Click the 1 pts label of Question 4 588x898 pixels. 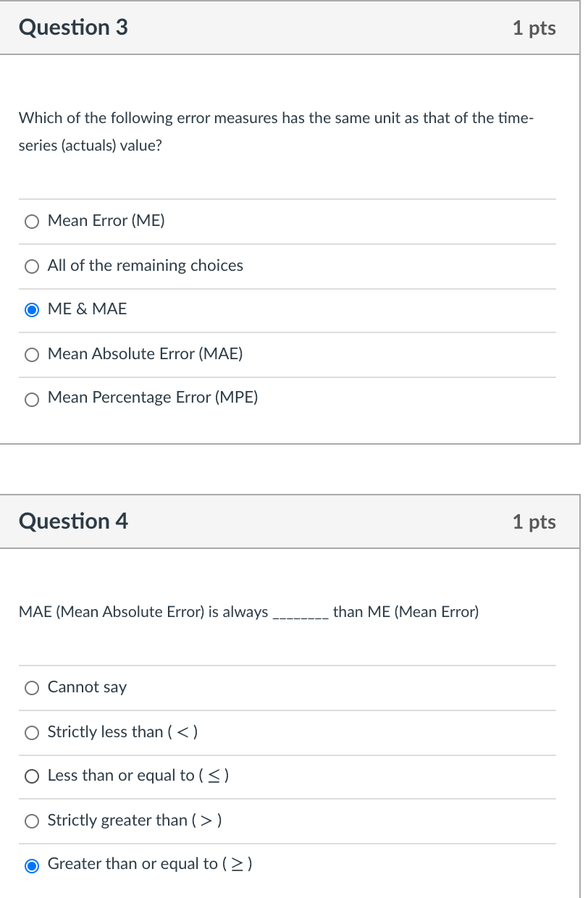tap(534, 522)
